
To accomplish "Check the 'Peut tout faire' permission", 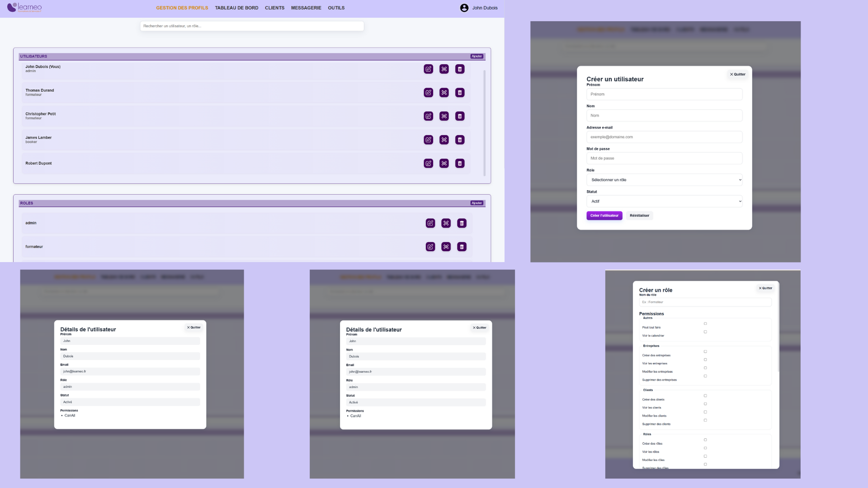I will [x=705, y=324].
